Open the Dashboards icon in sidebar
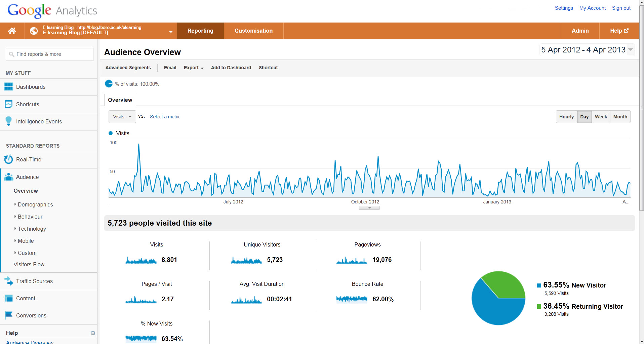This screenshot has width=644, height=344. [8, 87]
